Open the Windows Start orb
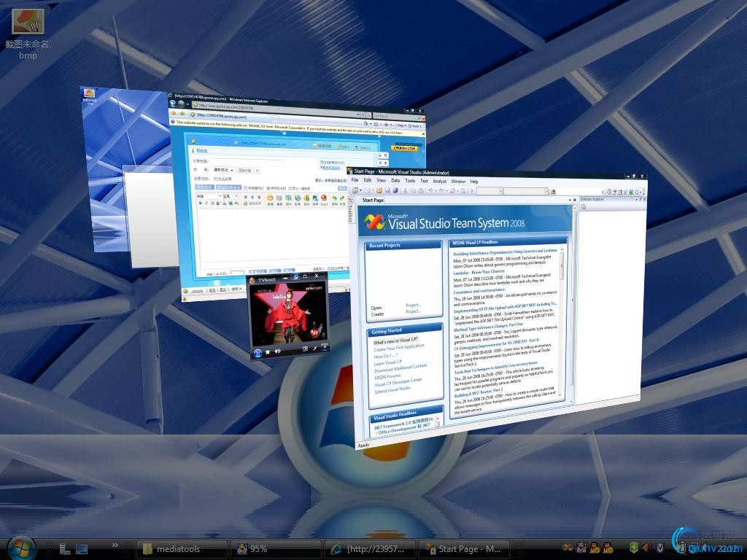Image resolution: width=747 pixels, height=560 pixels. coord(21,548)
